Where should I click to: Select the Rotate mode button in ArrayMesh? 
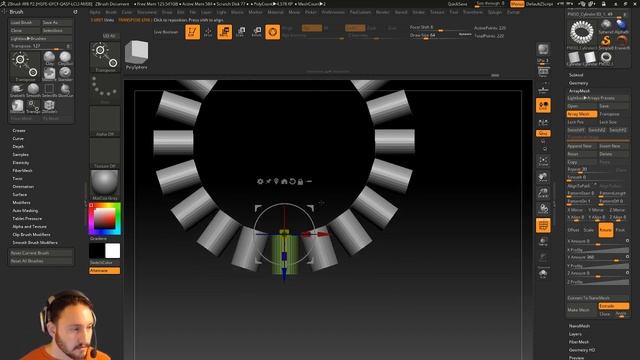pyautogui.click(x=606, y=230)
